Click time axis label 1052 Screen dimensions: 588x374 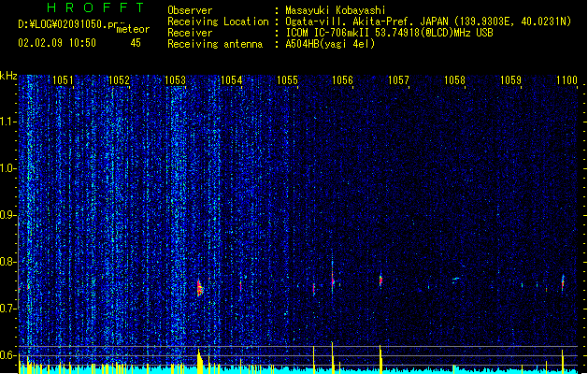(x=119, y=80)
